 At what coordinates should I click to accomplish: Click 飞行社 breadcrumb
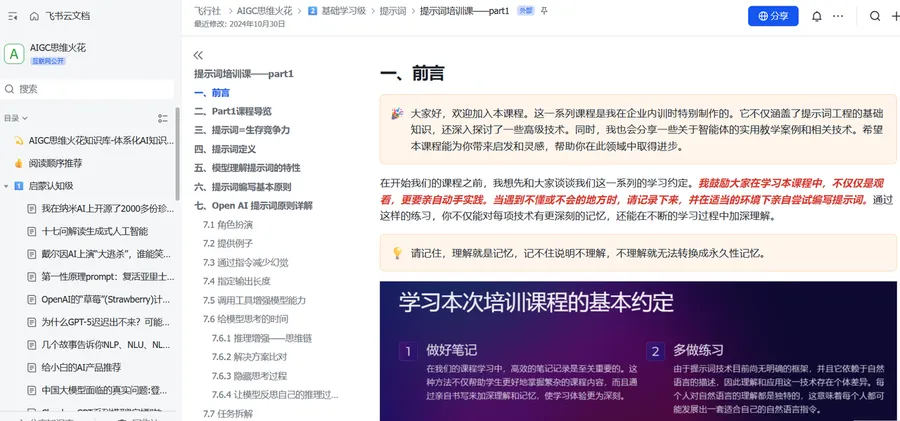click(x=208, y=11)
